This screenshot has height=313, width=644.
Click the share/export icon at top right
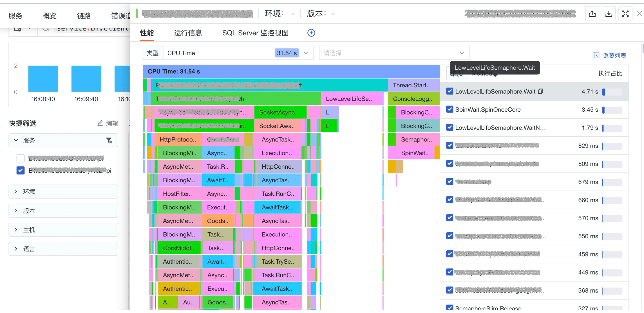592,14
